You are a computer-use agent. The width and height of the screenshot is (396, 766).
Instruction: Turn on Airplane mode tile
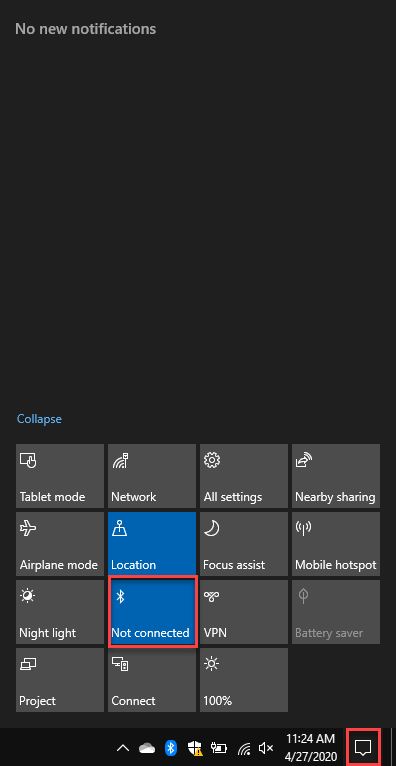pyautogui.click(x=60, y=544)
